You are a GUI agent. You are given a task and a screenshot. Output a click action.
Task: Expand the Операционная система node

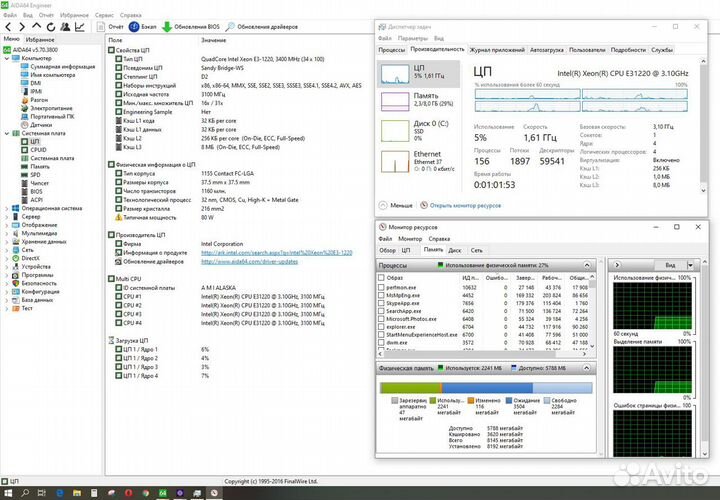(6, 208)
